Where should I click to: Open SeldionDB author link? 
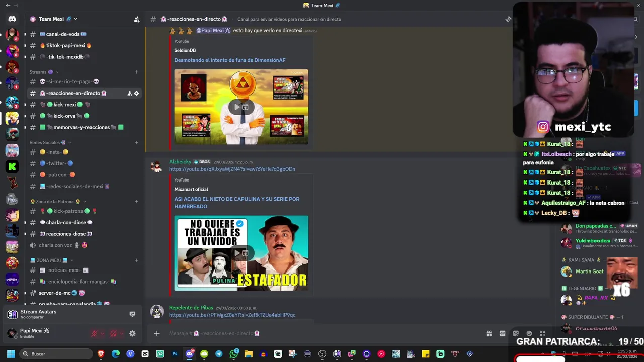[185, 50]
